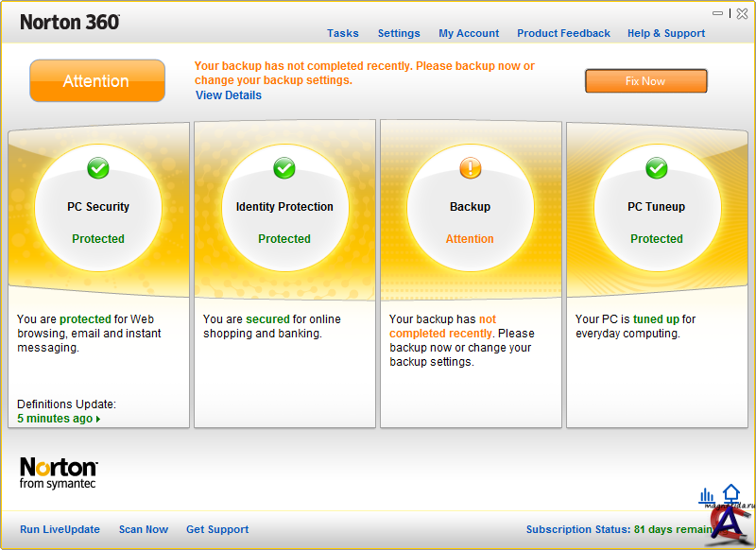
Task: Click the PC Tuneup green checkmark icon
Action: 657,168
